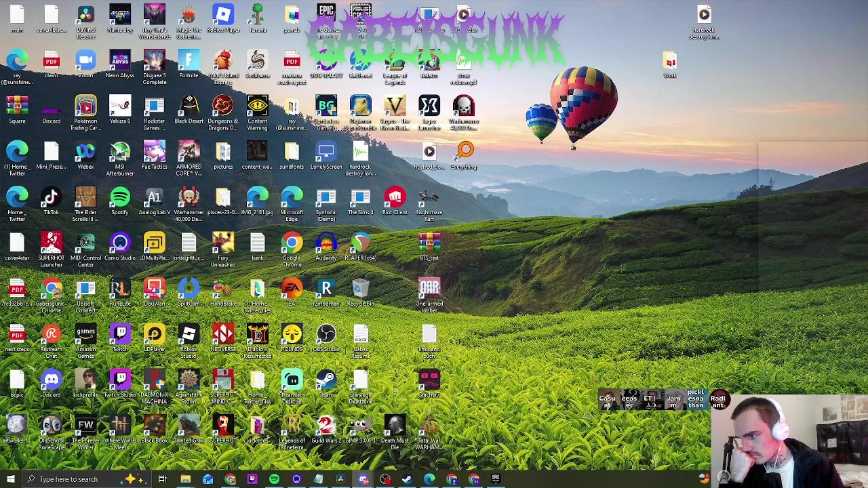Open the Windows Start menu

pos(11,479)
